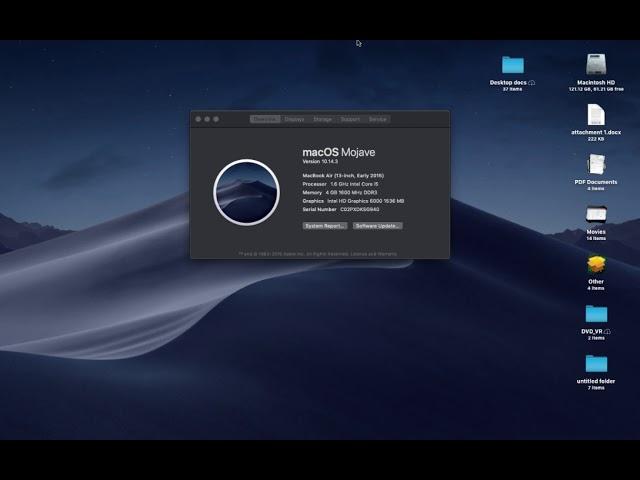640x480 pixels.
Task: Close the About This Mac window
Action: (198, 119)
